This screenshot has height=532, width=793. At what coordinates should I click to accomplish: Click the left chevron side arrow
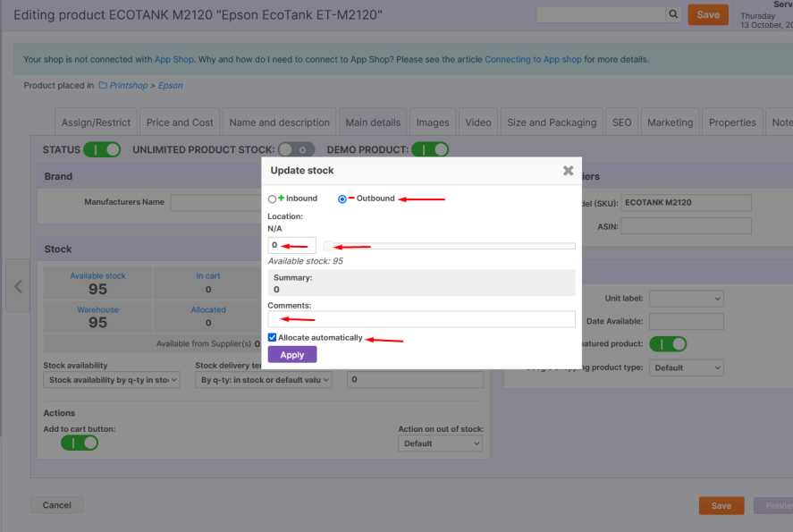(18, 286)
